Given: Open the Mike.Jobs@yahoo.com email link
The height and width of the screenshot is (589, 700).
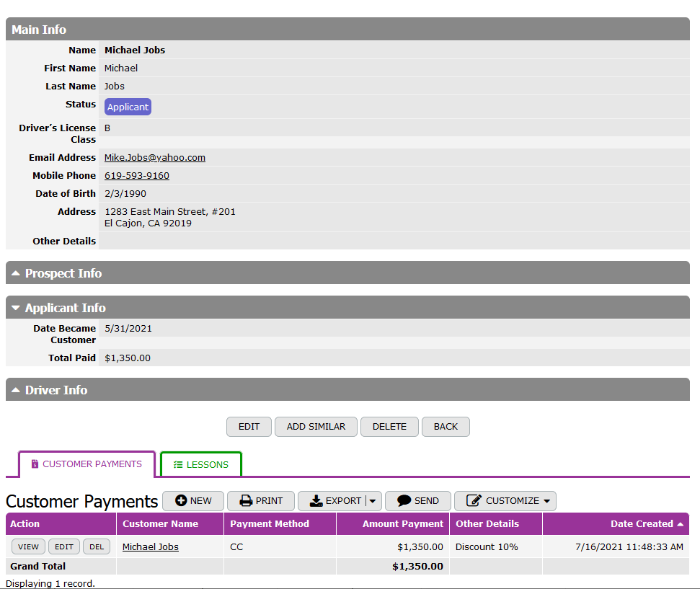Looking at the screenshot, I should pos(154,158).
